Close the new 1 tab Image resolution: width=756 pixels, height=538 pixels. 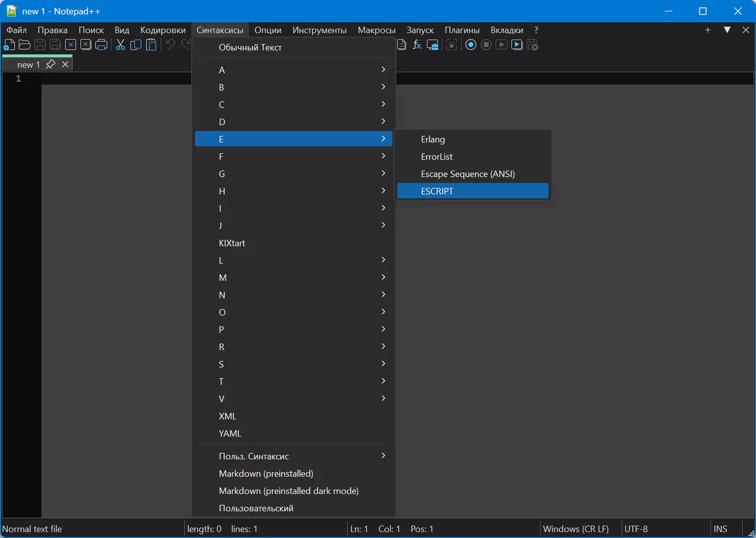tap(65, 64)
